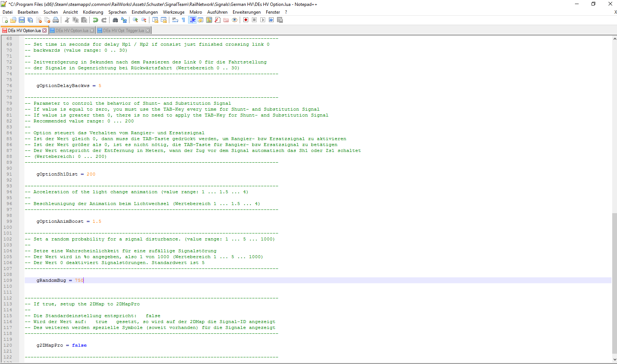This screenshot has height=364, width=617.
Task: Open the Makro menu
Action: click(196, 12)
